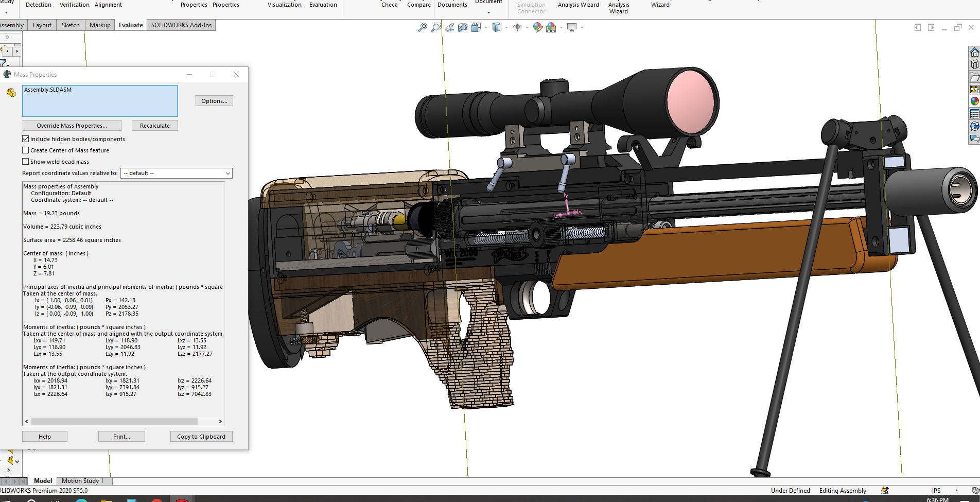This screenshot has width=980, height=502.
Task: Switch to the Sketch tab
Action: (x=71, y=25)
